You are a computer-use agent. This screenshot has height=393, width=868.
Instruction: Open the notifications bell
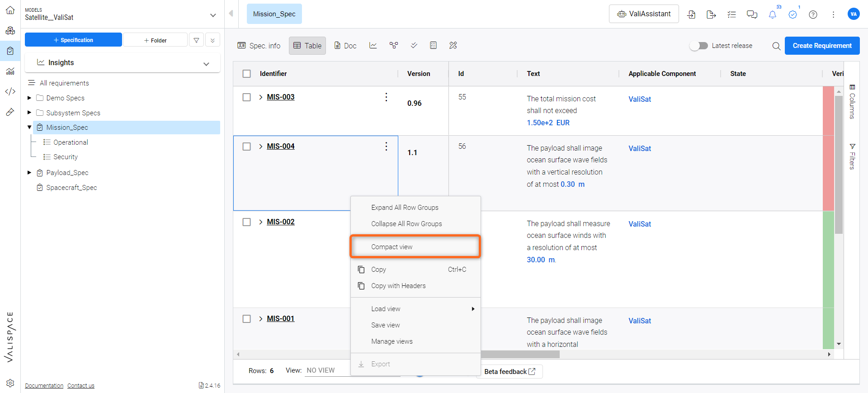773,14
